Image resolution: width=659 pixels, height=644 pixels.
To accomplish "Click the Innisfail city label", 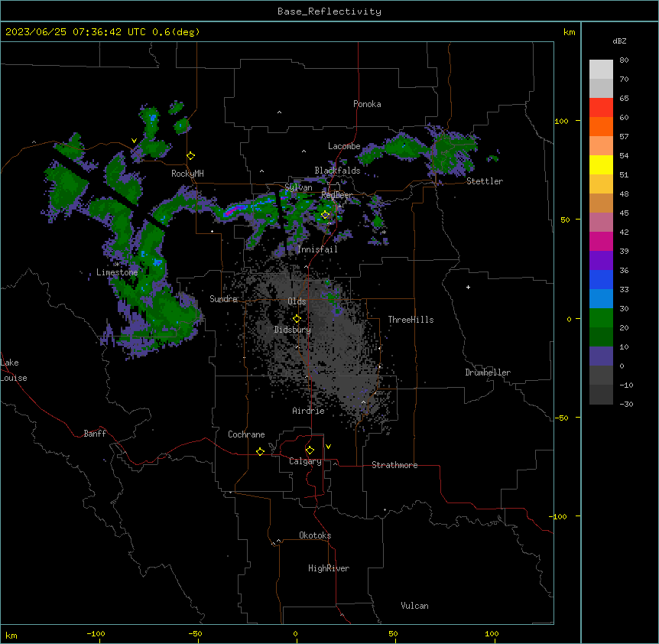I will (x=317, y=249).
